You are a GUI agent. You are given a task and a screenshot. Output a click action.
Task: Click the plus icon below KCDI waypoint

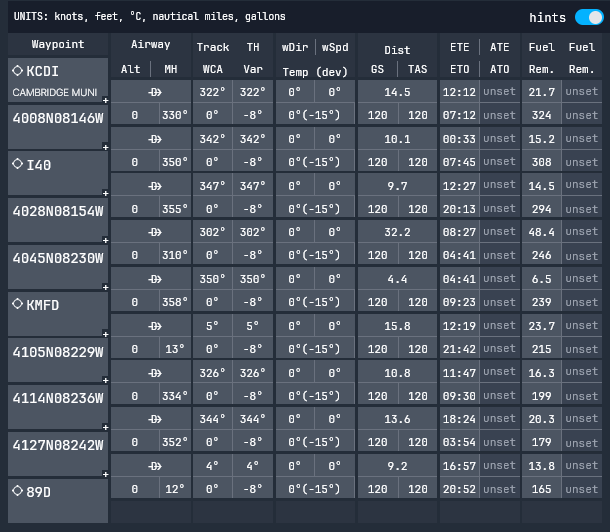(x=105, y=99)
